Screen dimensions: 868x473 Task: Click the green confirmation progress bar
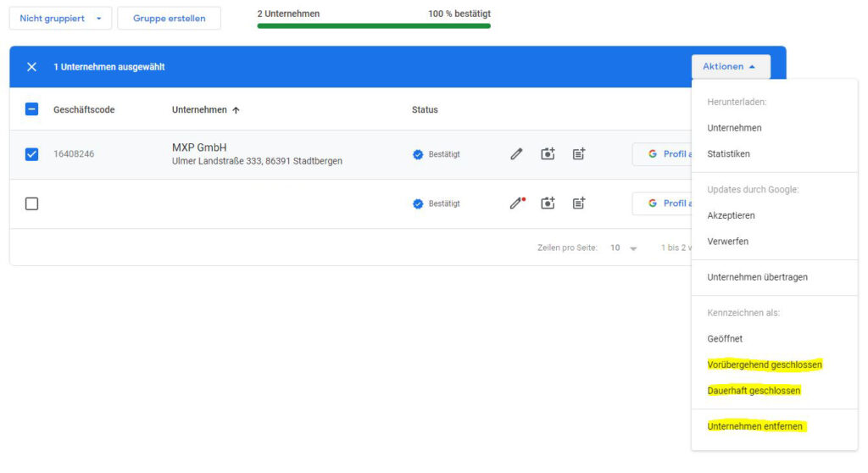pos(374,26)
